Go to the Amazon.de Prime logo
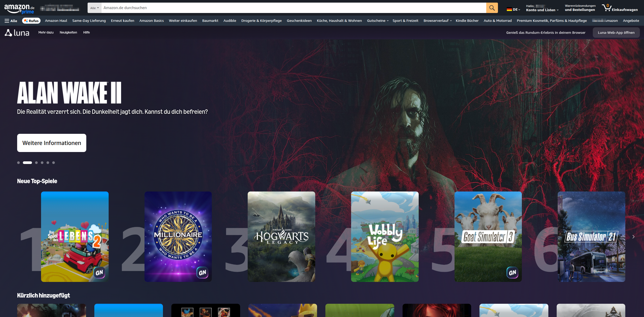644x317 pixels. (x=19, y=9)
